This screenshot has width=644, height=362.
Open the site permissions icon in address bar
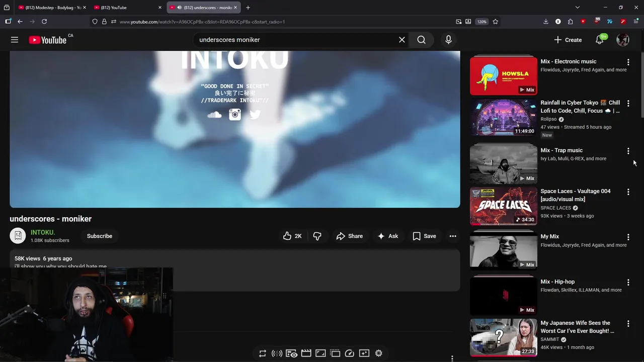114,22
